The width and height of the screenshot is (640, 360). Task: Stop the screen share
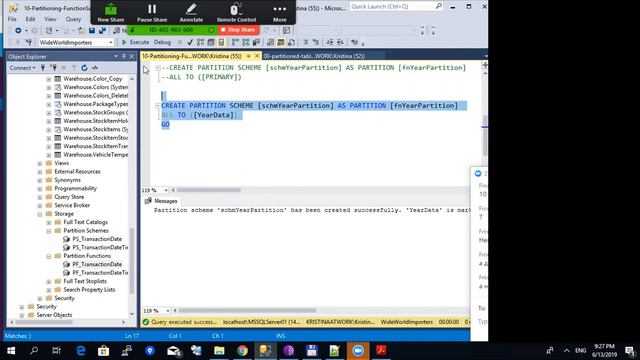pos(238,30)
